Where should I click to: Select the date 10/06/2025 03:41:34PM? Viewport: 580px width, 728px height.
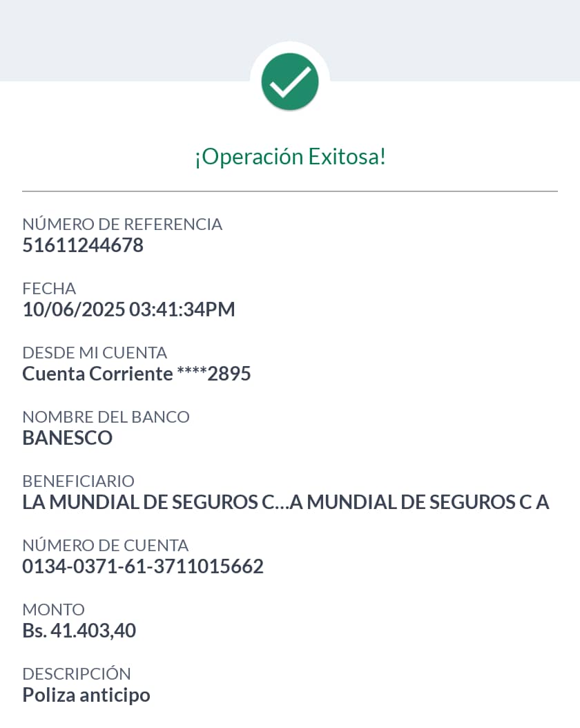point(128,309)
